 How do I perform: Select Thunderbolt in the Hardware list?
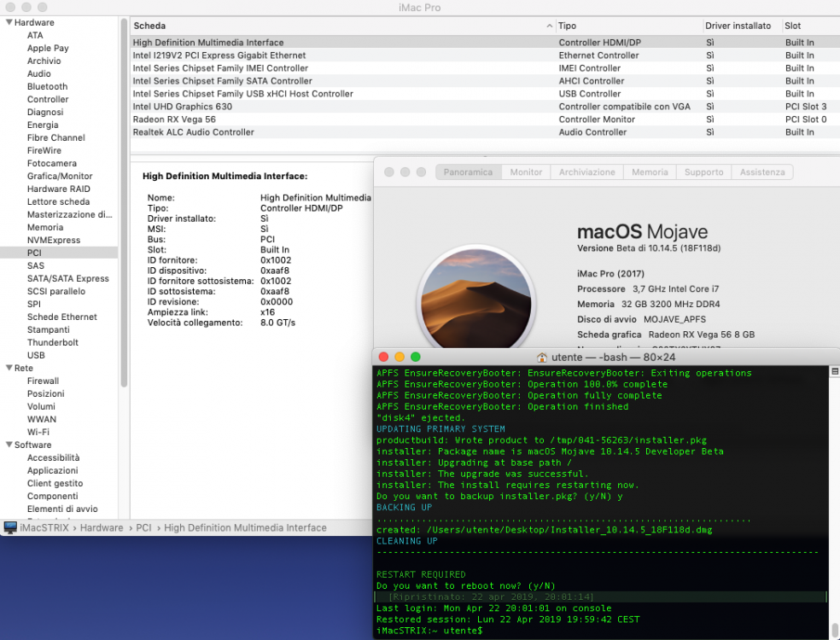(53, 342)
